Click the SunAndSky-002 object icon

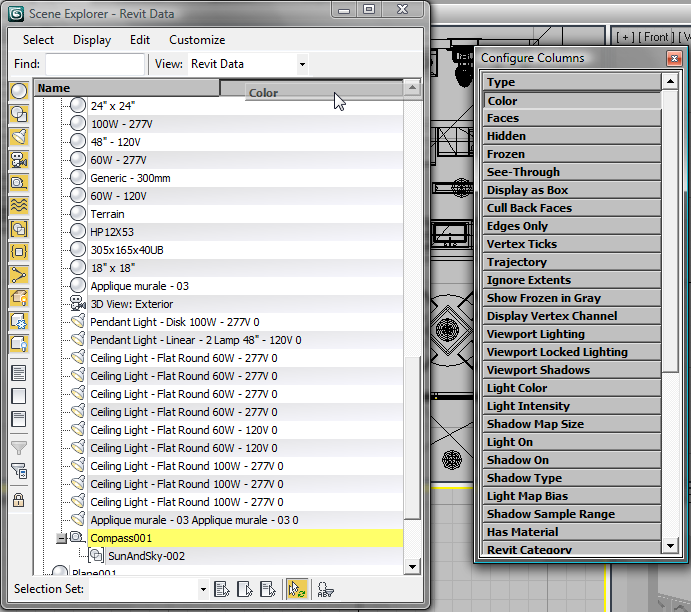click(x=96, y=556)
